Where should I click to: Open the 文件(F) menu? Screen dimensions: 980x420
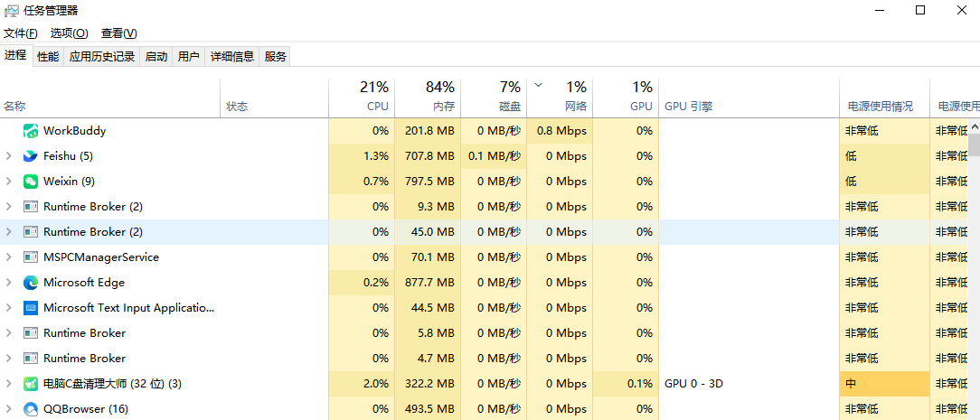pyautogui.click(x=21, y=33)
